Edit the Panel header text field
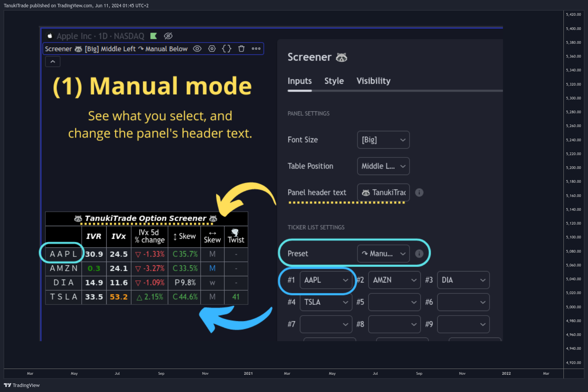This screenshot has height=392, width=588. [x=383, y=192]
